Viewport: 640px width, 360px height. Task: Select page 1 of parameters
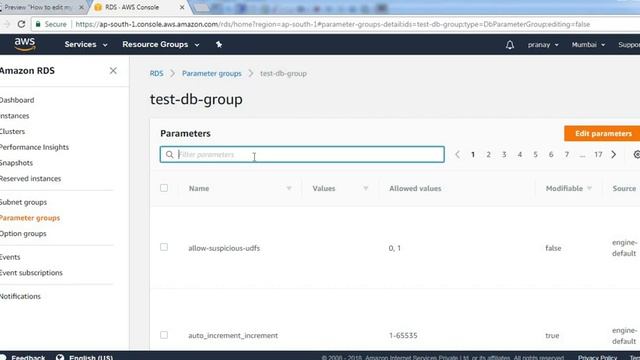pos(473,155)
